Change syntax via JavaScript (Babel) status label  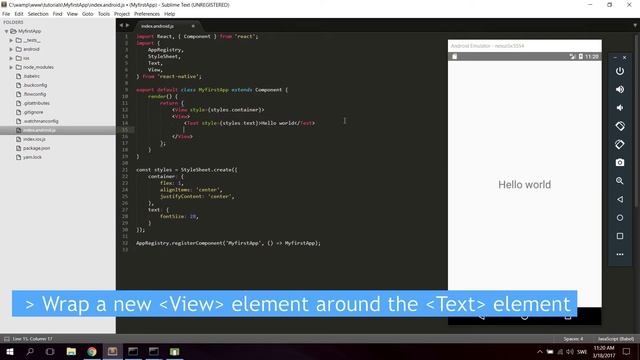(x=616, y=339)
